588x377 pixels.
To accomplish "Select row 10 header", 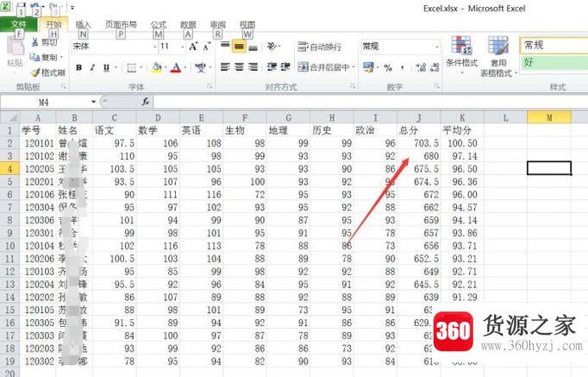I will click(9, 246).
